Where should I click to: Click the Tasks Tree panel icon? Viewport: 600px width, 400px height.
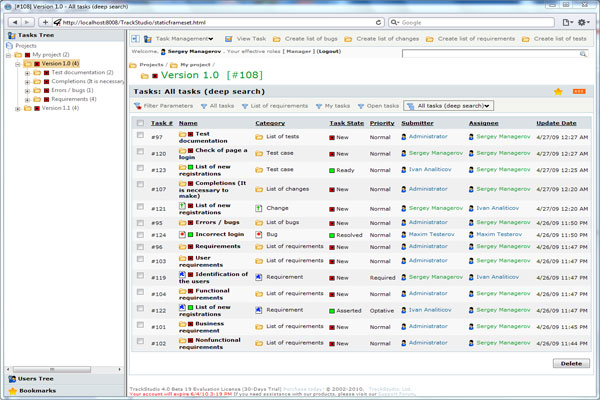11,35
